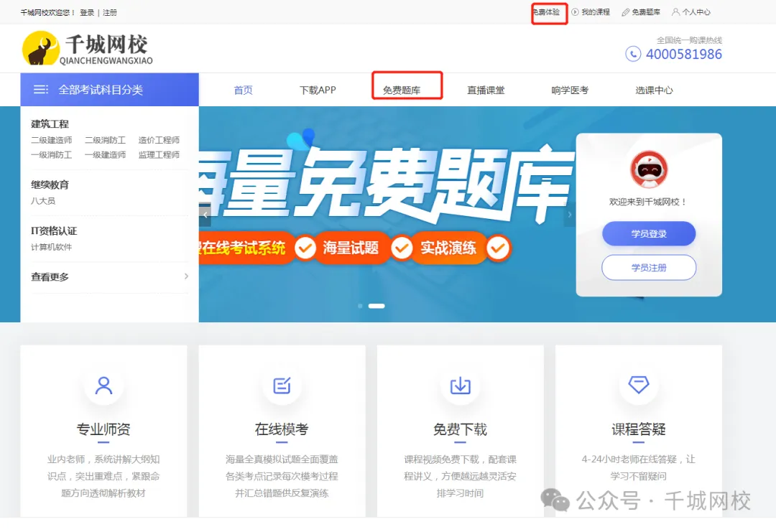Click the phone hotline icon
Image resolution: width=776 pixels, height=532 pixels.
click(x=633, y=54)
